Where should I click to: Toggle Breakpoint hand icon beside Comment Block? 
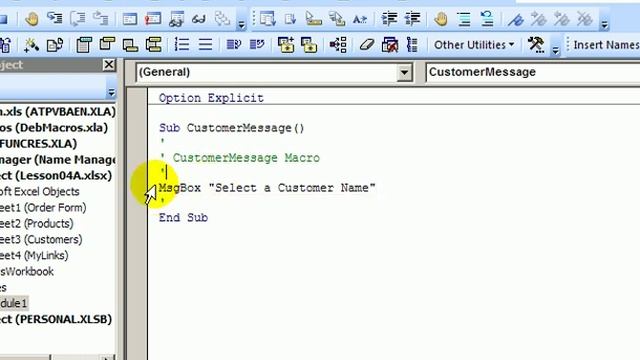tap(441, 19)
